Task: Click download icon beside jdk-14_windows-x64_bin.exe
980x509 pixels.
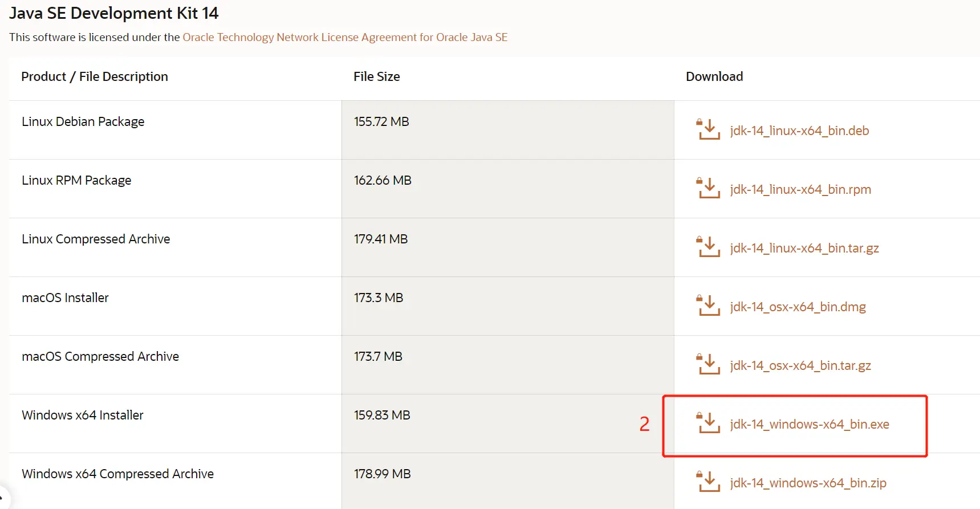Action: click(708, 423)
